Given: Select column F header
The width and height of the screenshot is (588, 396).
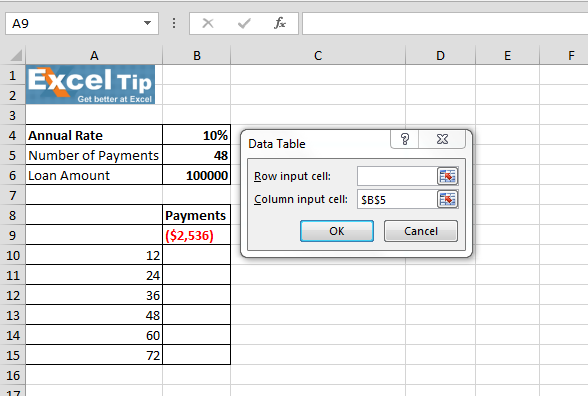Looking at the screenshot, I should pyautogui.click(x=564, y=56).
